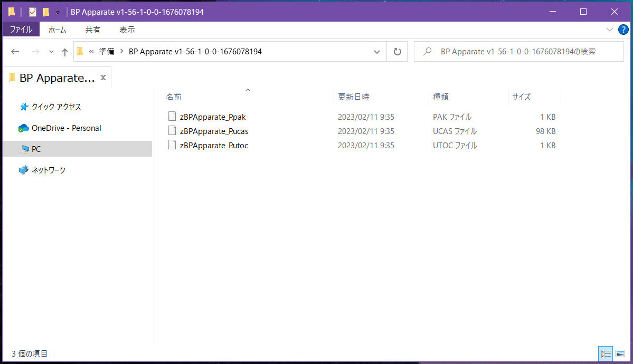Viewport: 633px width, 364px height.
Task: Open the Customize Quick Access Toolbar dropdown
Action: pyautogui.click(x=58, y=13)
